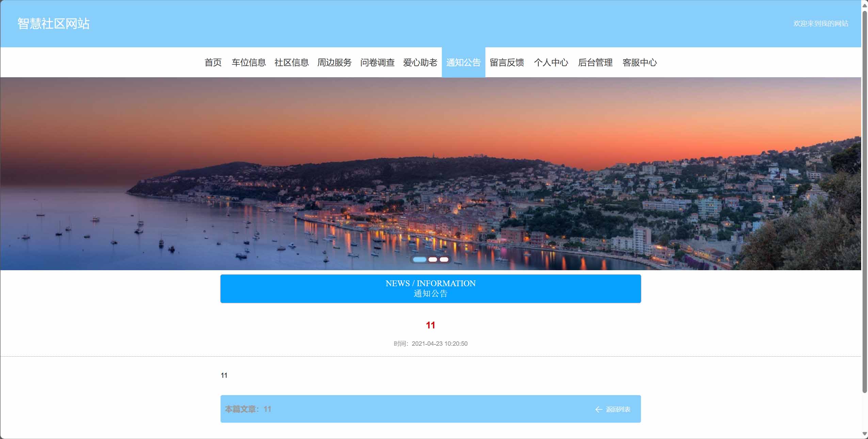This screenshot has height=439, width=868.
Task: Click the scrollbar down arrow
Action: [x=865, y=434]
